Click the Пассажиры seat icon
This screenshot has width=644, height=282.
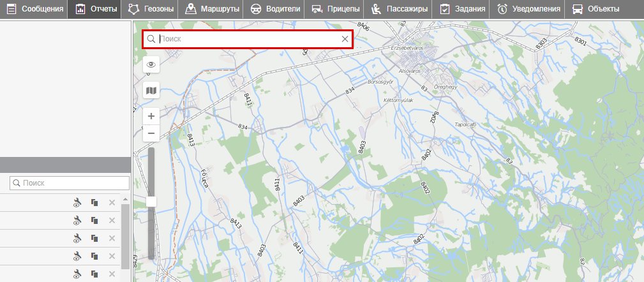click(x=377, y=9)
